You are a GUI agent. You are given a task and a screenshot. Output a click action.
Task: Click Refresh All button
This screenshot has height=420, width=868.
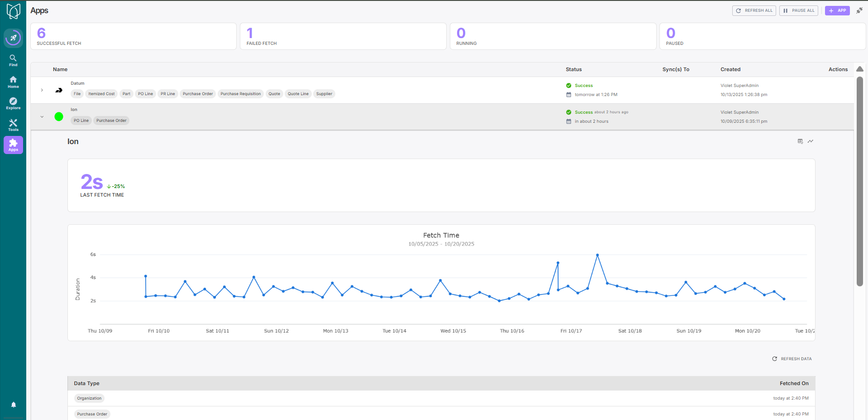754,10
